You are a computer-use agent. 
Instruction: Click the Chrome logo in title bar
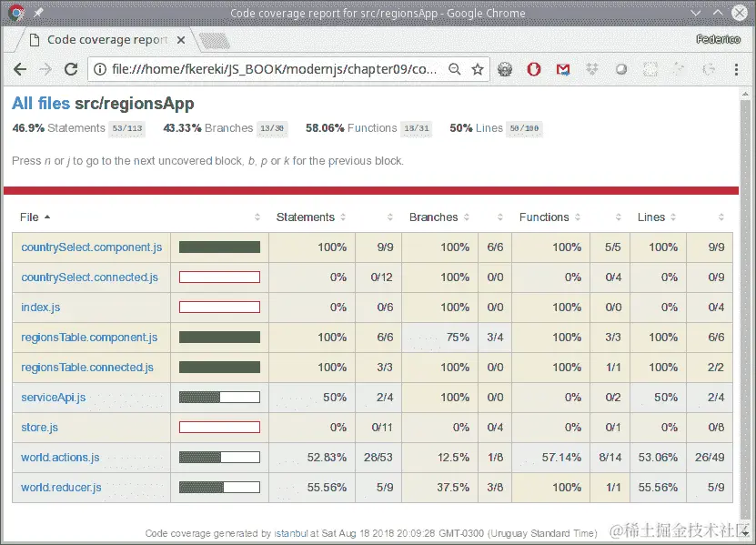[15, 13]
